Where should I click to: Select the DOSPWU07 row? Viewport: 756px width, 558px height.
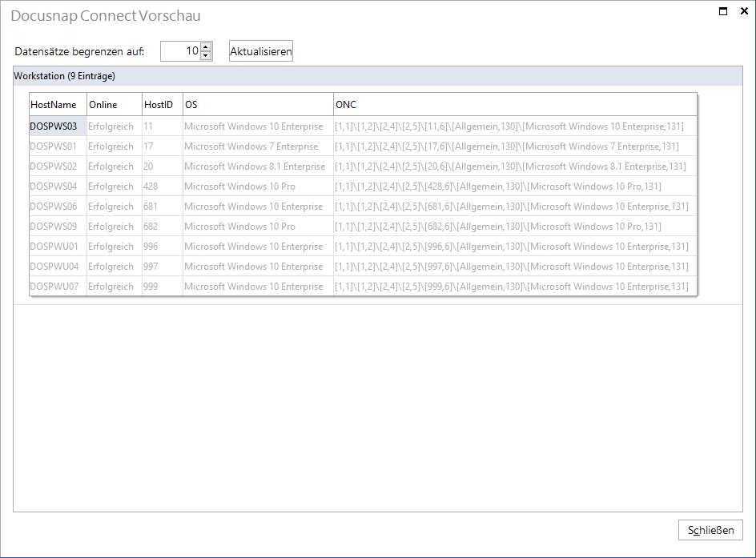point(363,287)
